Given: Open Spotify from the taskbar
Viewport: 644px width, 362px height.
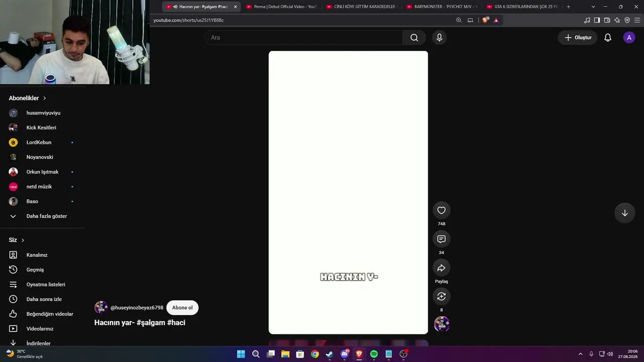Looking at the screenshot, I should point(374,354).
